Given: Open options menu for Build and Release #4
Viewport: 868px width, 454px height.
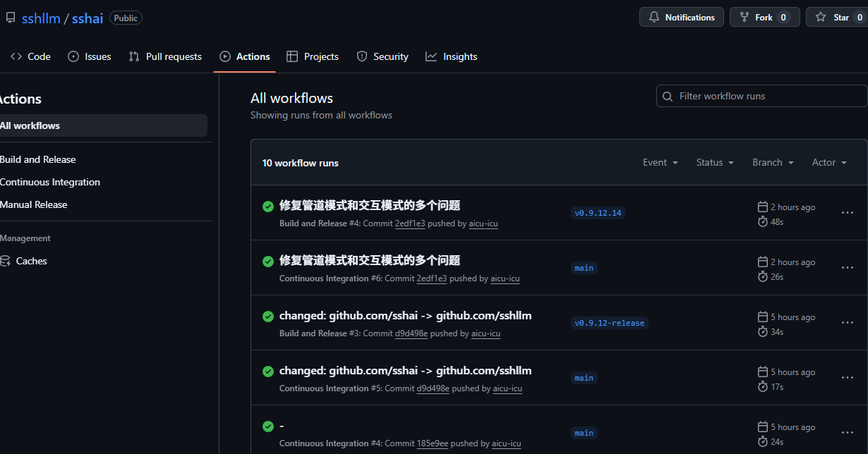Looking at the screenshot, I should pos(848,212).
